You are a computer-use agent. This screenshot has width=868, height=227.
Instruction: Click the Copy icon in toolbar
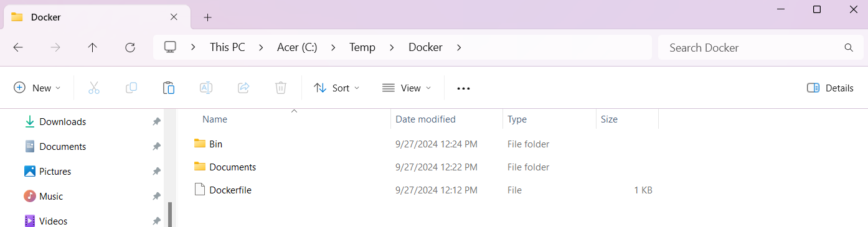131,88
